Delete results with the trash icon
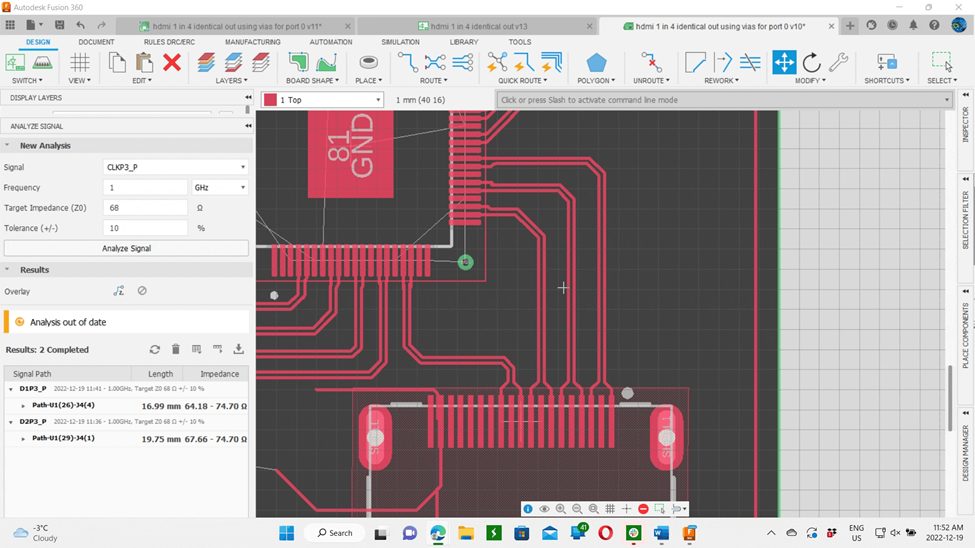 tap(176, 349)
